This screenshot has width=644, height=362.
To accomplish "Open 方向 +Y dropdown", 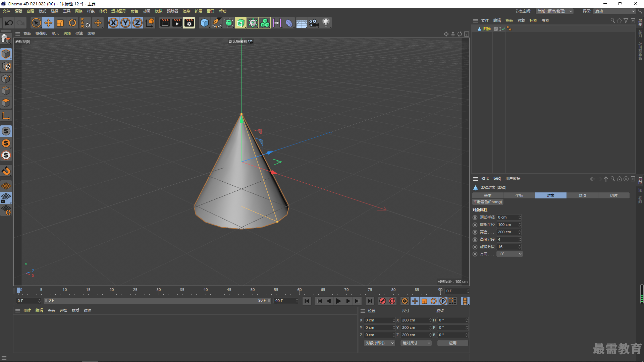I will click(509, 254).
